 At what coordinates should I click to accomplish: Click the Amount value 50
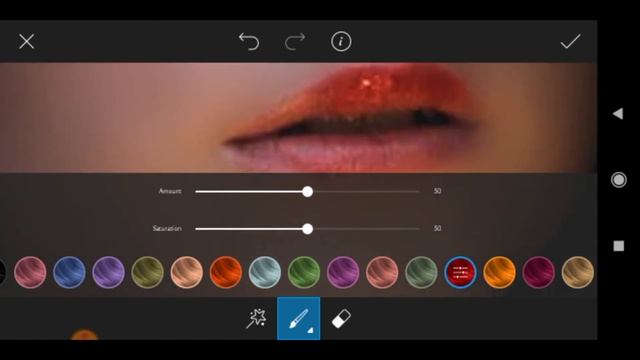437,191
